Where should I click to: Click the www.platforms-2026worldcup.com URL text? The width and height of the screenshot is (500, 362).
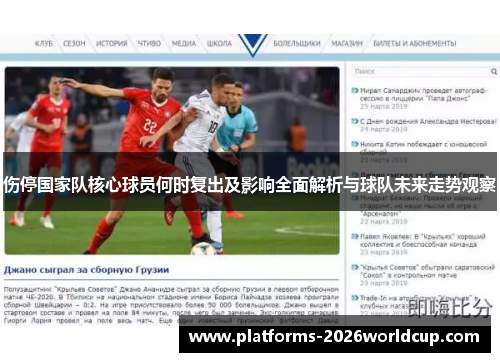[334, 337]
